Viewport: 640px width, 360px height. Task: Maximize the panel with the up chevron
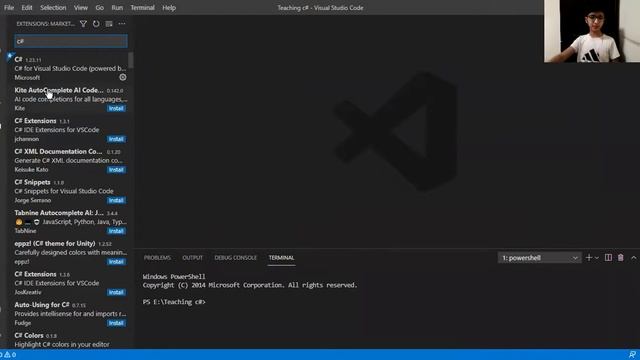[633, 258]
